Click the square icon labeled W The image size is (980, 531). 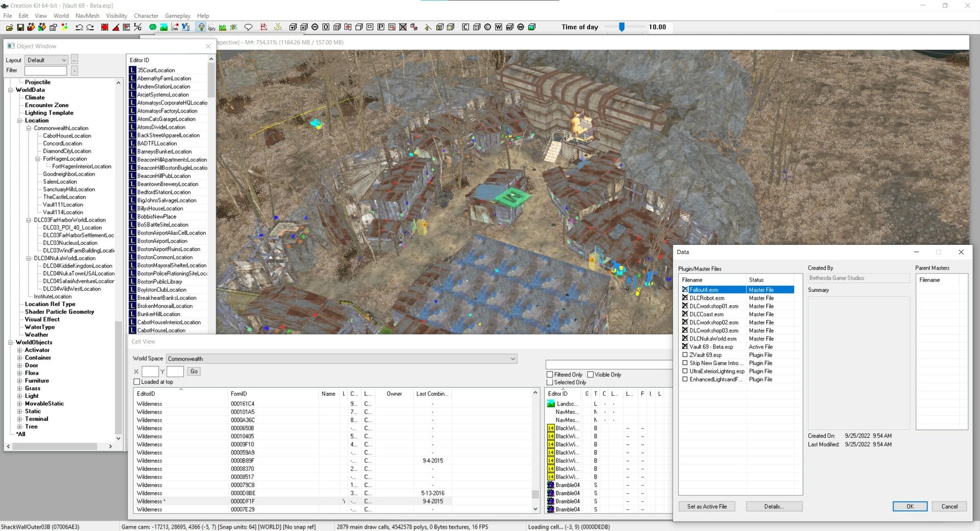[x=499, y=27]
